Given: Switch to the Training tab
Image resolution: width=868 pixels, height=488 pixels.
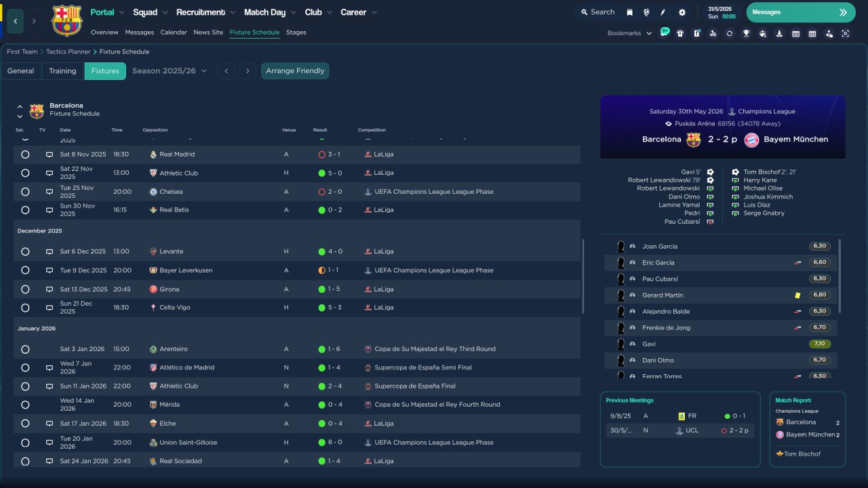Looking at the screenshot, I should [62, 71].
